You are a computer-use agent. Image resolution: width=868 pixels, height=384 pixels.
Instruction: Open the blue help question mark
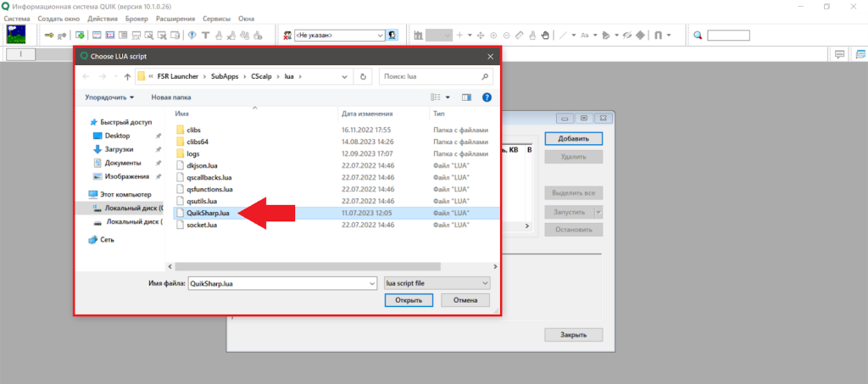(487, 97)
